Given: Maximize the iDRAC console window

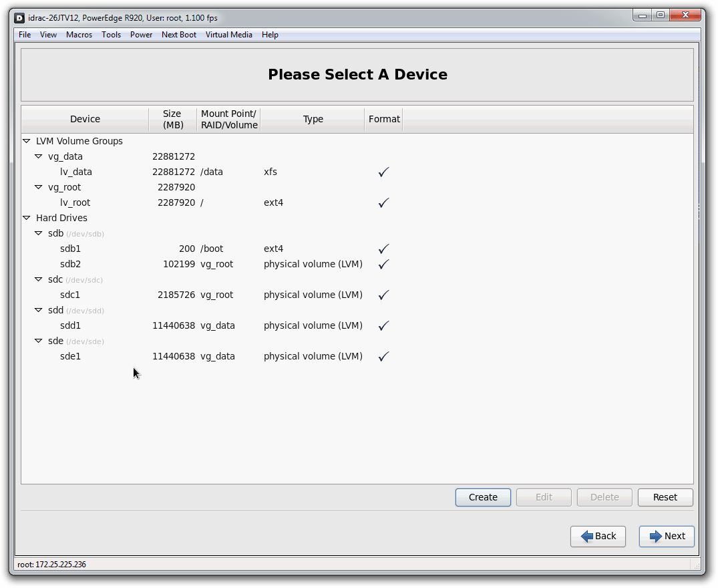Looking at the screenshot, I should (x=660, y=15).
